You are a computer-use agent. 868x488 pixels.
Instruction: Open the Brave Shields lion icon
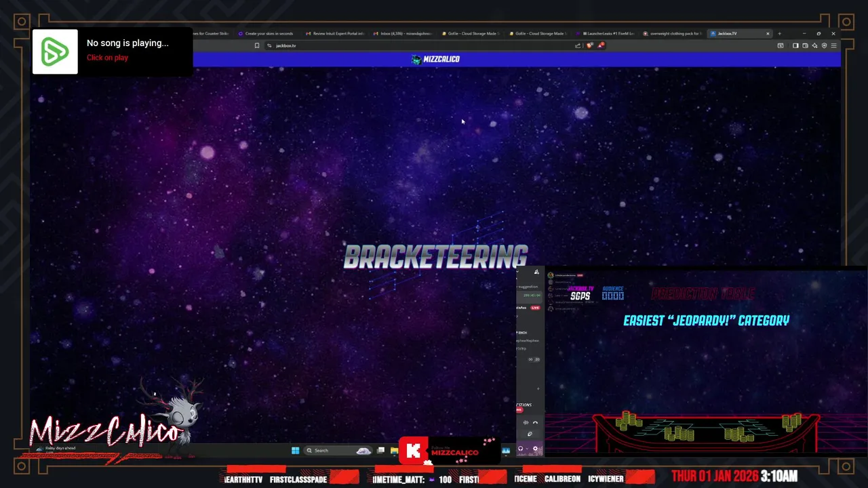coord(589,45)
